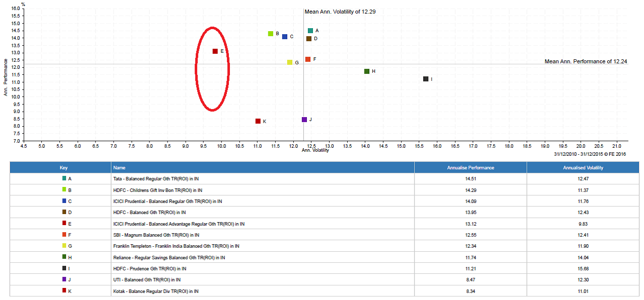The height and width of the screenshot is (300, 644).
Task: Click Reliance - Regular Savings Balanced Gth name
Action: pos(169,258)
